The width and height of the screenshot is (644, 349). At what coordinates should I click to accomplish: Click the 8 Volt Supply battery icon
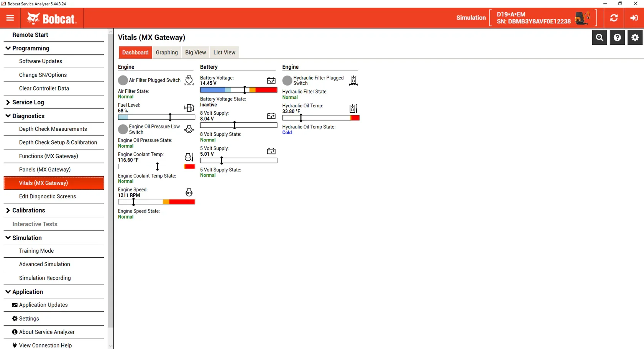(271, 116)
